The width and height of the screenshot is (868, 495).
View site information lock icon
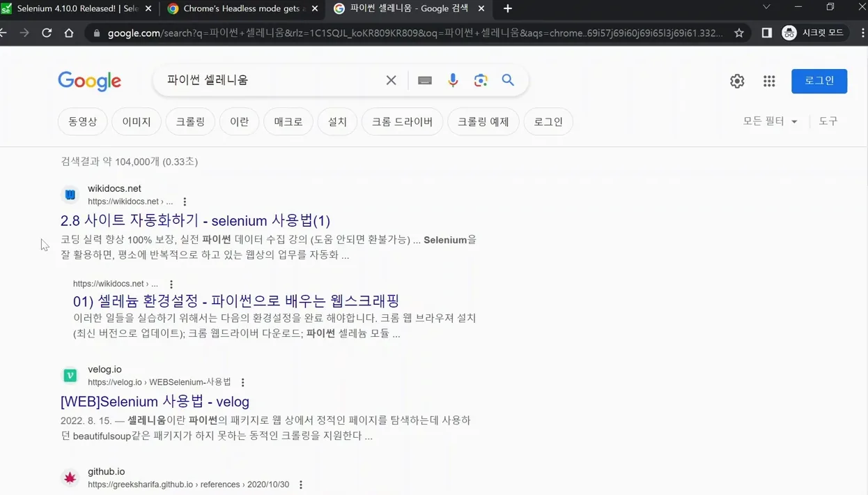[x=97, y=33]
